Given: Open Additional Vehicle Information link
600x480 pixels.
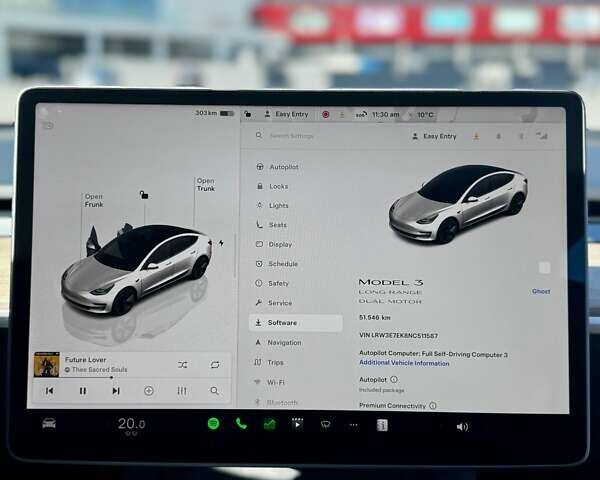Looking at the screenshot, I should coord(404,363).
